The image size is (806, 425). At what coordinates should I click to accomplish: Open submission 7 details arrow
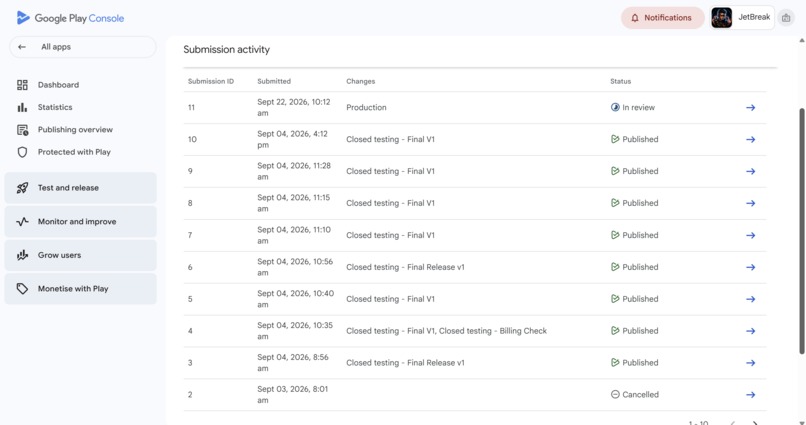(750, 235)
